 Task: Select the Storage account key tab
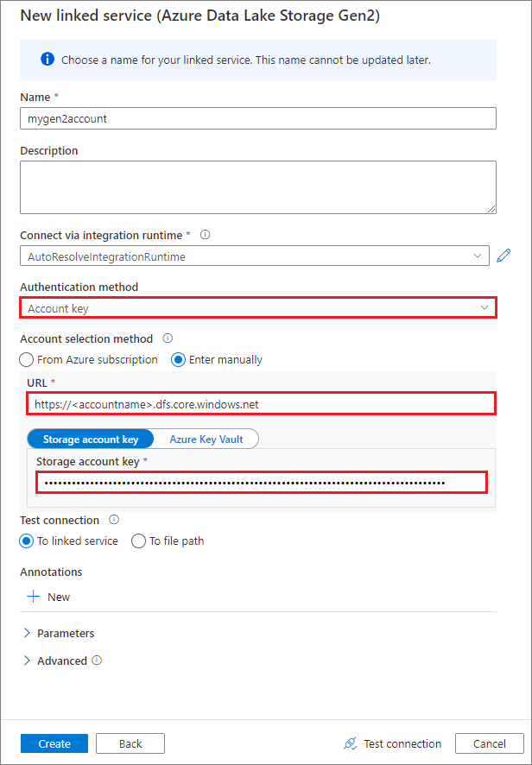tap(90, 439)
